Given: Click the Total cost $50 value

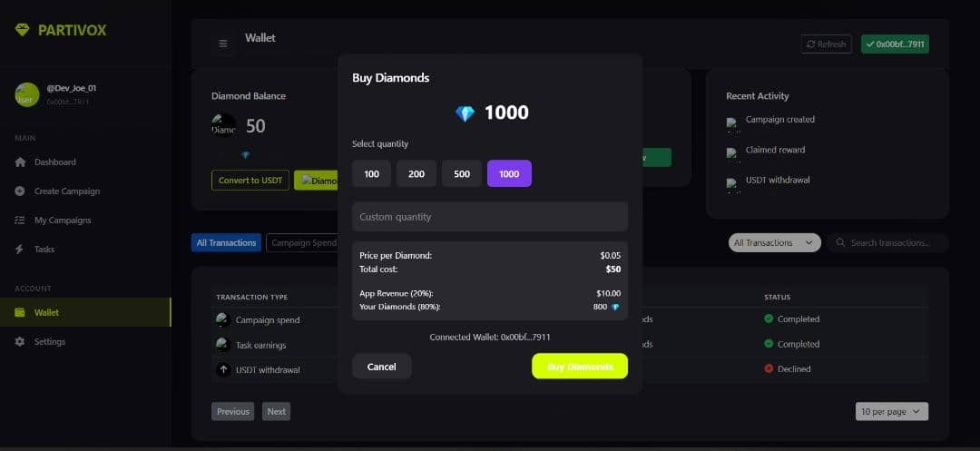Looking at the screenshot, I should pos(613,270).
